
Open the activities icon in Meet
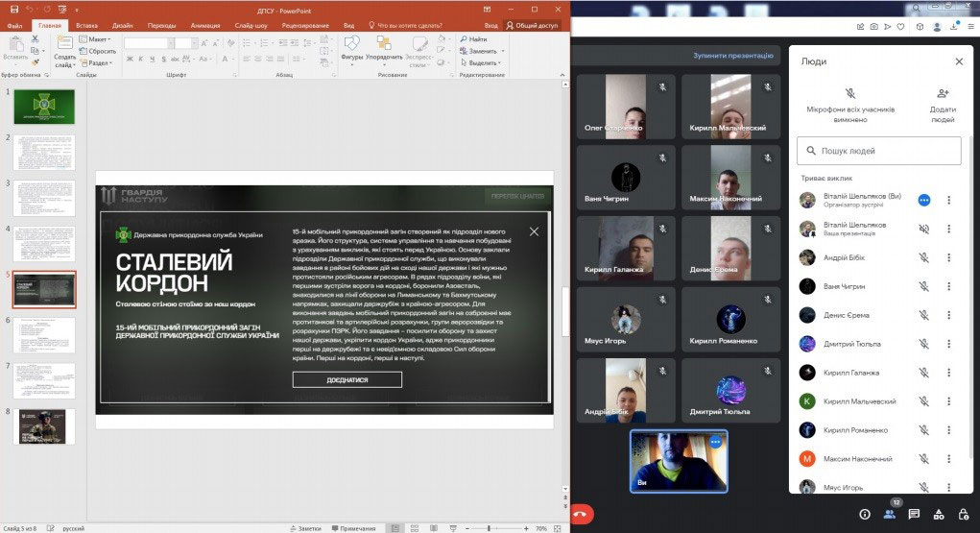tap(939, 514)
